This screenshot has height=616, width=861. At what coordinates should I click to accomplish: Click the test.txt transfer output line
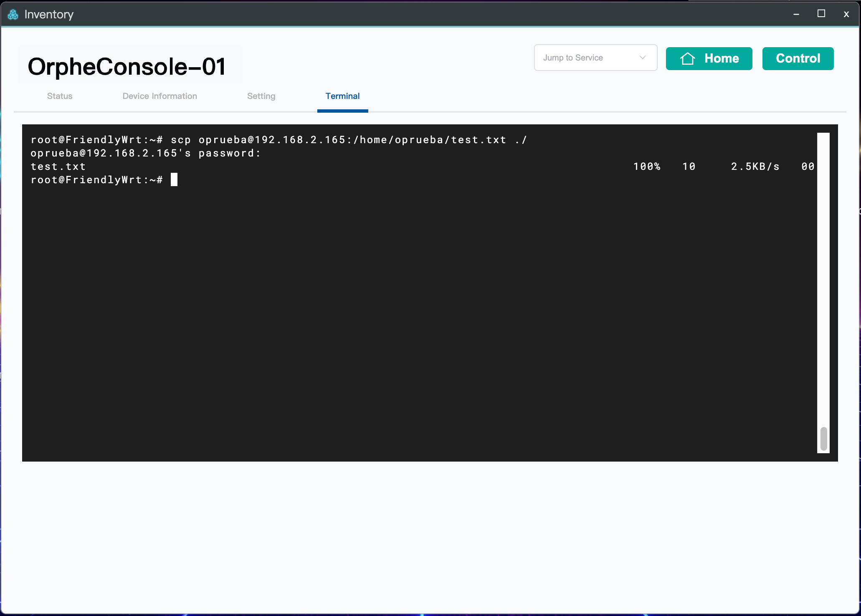click(x=58, y=167)
